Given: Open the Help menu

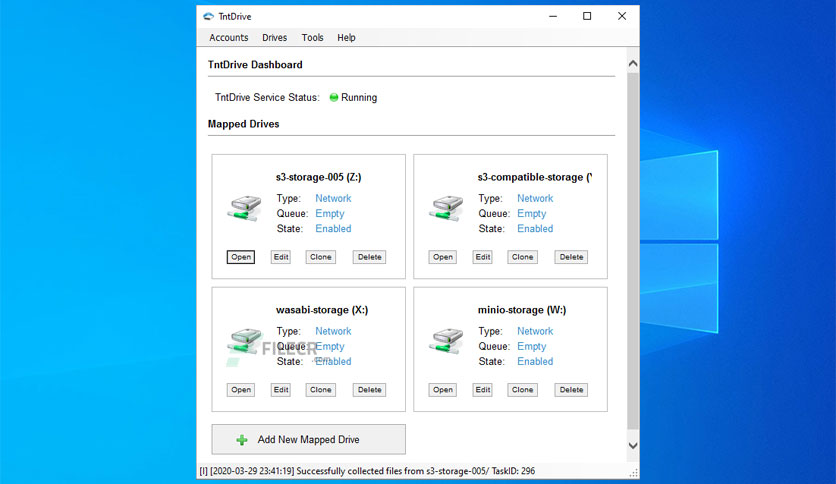Looking at the screenshot, I should (x=346, y=38).
